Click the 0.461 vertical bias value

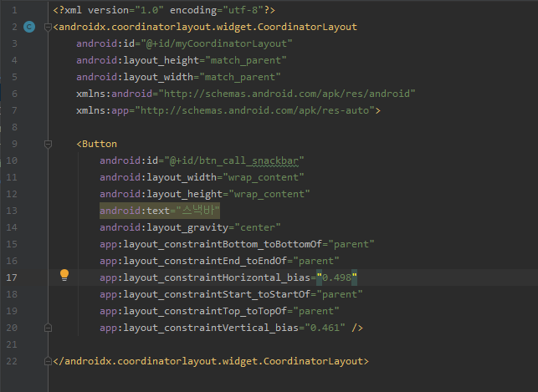pos(325,328)
